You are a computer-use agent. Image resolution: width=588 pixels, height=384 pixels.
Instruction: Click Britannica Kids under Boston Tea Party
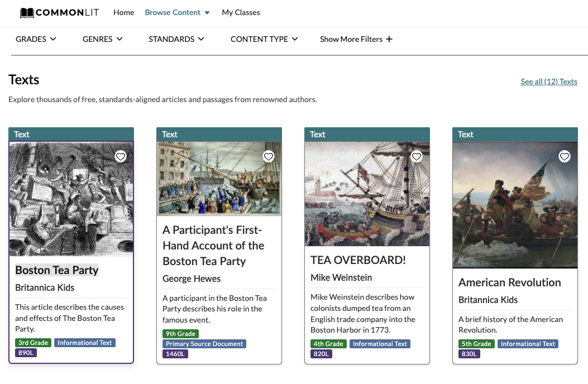click(45, 287)
